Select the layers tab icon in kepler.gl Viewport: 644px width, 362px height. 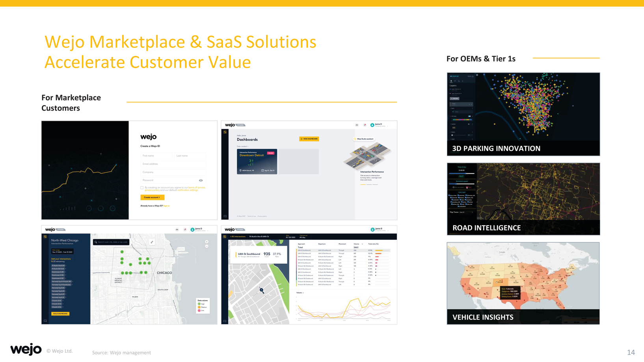point(451,81)
